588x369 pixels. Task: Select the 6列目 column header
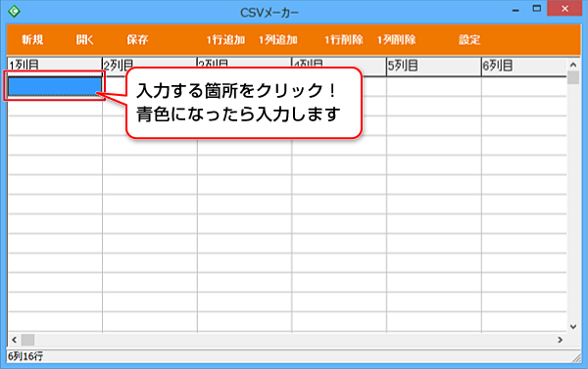pyautogui.click(x=524, y=67)
